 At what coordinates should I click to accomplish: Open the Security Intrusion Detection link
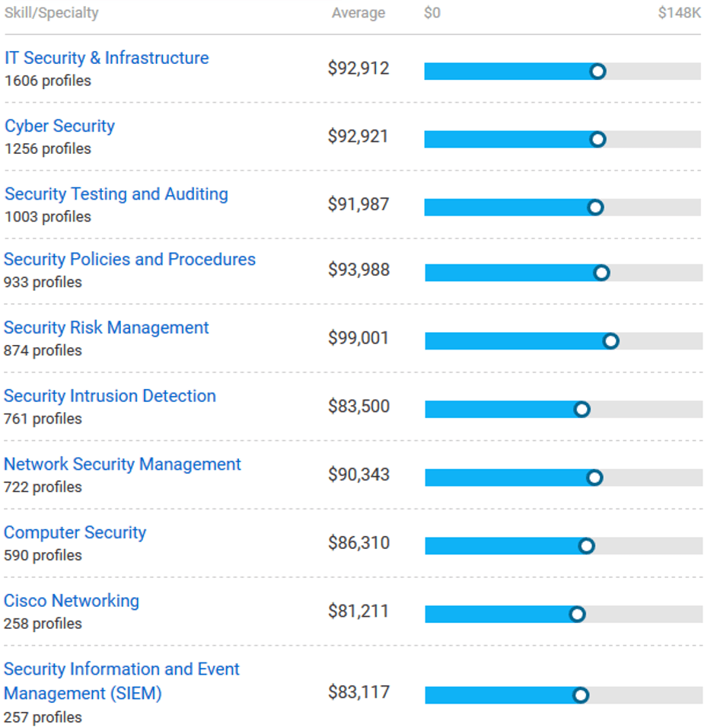(x=110, y=396)
